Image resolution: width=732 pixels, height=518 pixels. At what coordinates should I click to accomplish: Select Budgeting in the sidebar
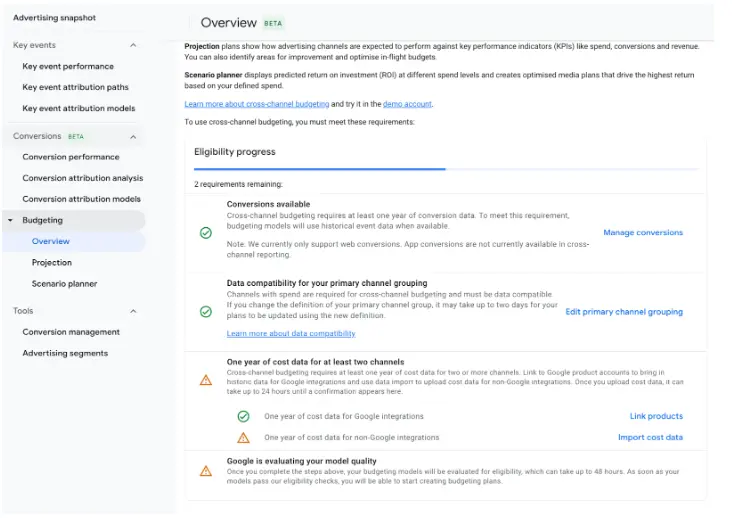(75, 220)
